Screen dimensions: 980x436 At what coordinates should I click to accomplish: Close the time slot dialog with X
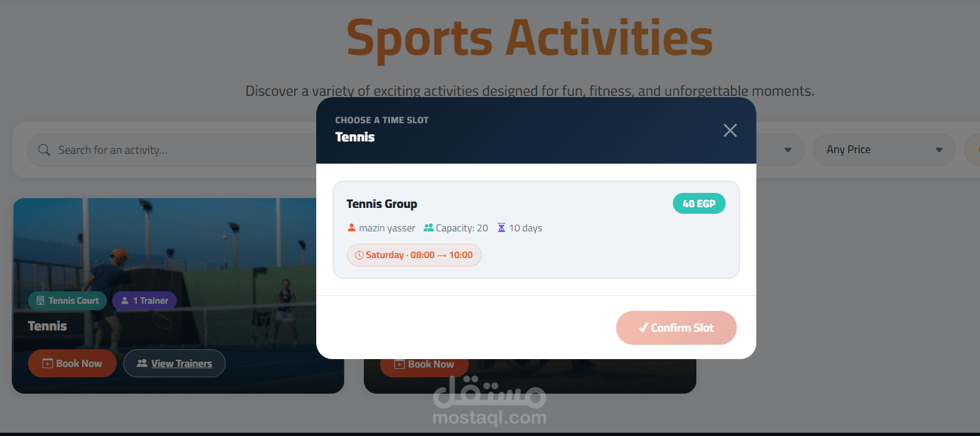(x=730, y=130)
